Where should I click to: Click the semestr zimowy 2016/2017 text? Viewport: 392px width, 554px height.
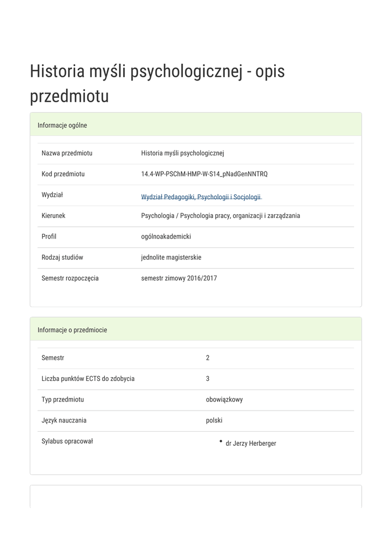click(x=179, y=279)
